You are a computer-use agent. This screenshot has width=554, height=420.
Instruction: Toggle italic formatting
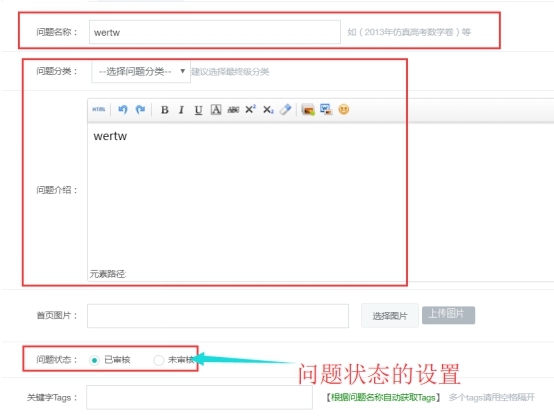181,110
